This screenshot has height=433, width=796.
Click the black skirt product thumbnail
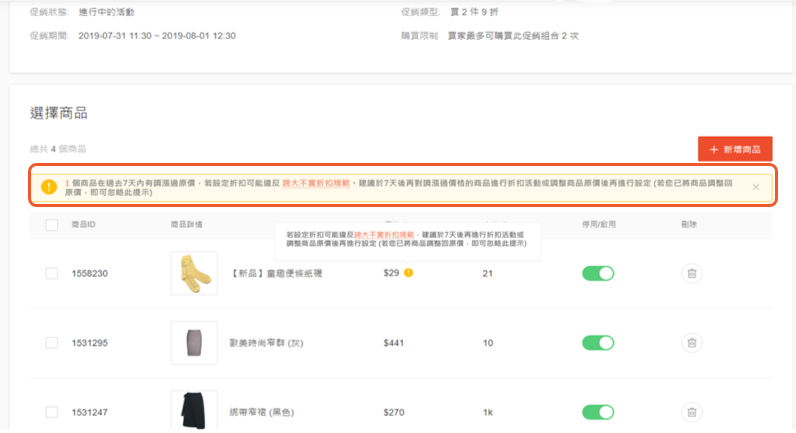tap(193, 411)
